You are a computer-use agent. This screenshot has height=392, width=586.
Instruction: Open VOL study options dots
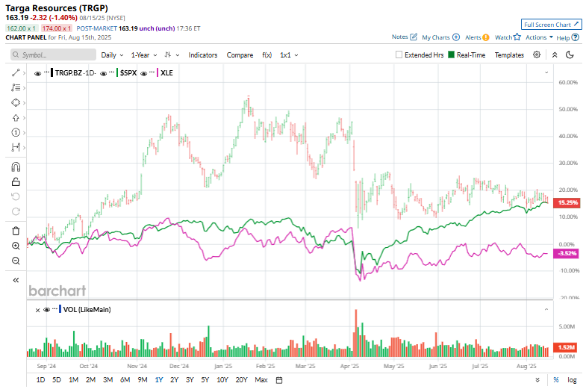pos(55,308)
